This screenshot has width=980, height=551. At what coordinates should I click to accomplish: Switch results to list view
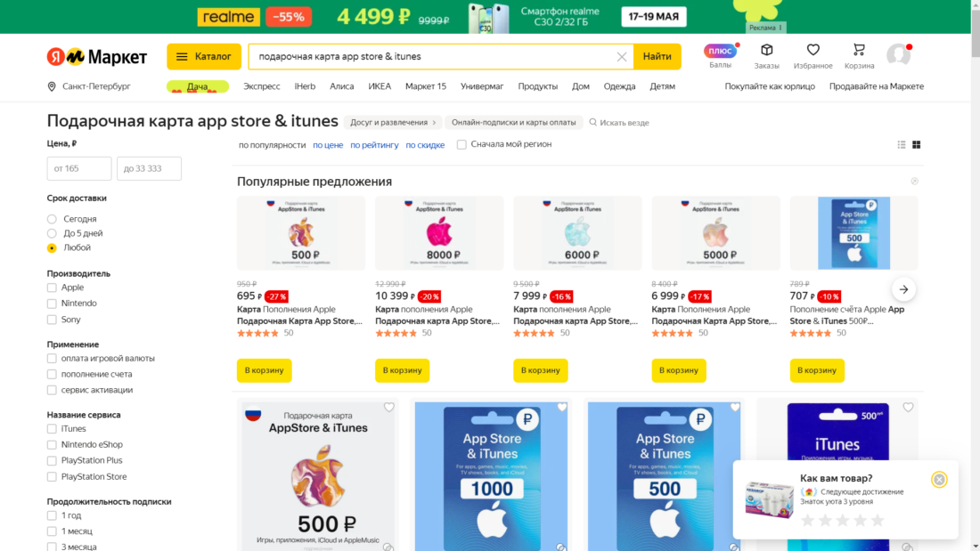pos(901,143)
